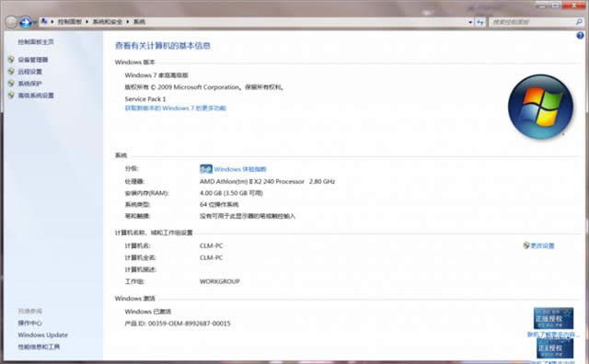Click the 查看有关计算机的基本信息 heading
Image resolution: width=589 pixels, height=364 pixels.
163,46
